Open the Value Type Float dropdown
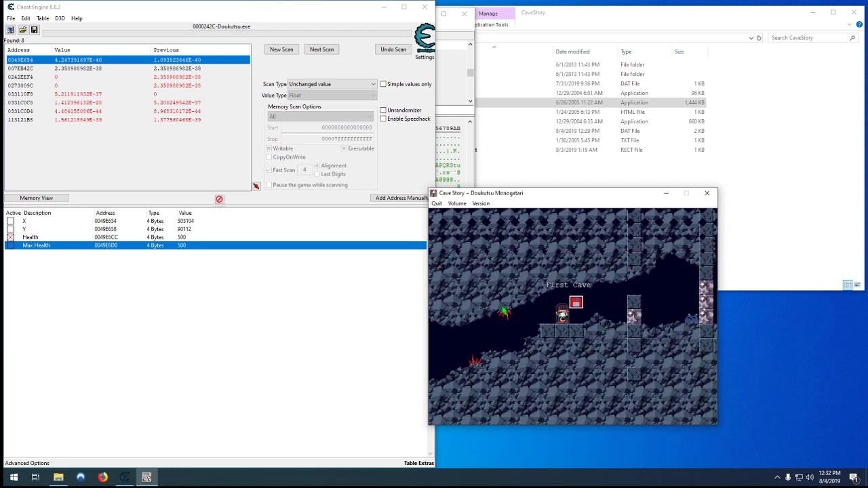The height and width of the screenshot is (488, 868). click(332, 95)
